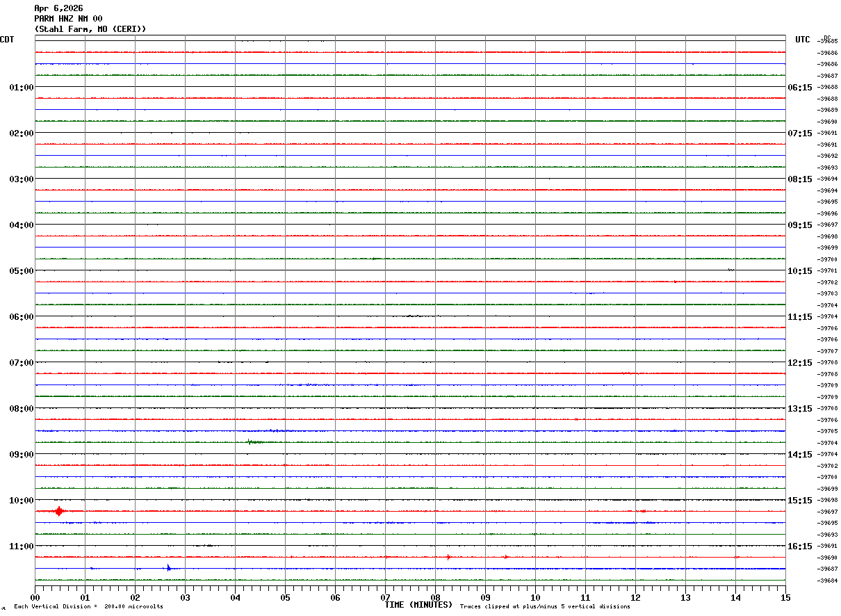841x616 pixels.
Task: Click the "TIME (MINUTES)" axis title
Action: pyautogui.click(x=418, y=605)
